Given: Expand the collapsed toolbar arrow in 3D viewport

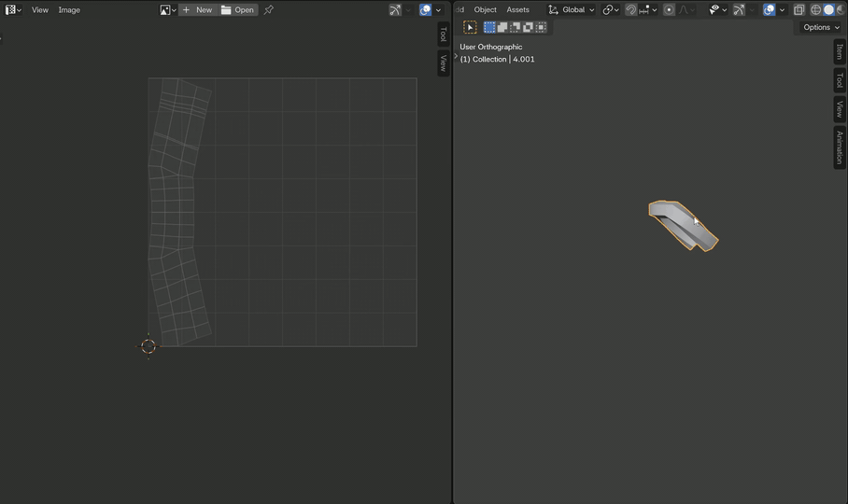Looking at the screenshot, I should coord(456,56).
